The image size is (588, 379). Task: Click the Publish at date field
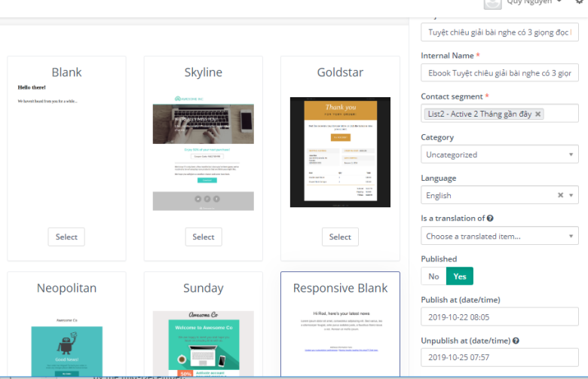coord(499,317)
